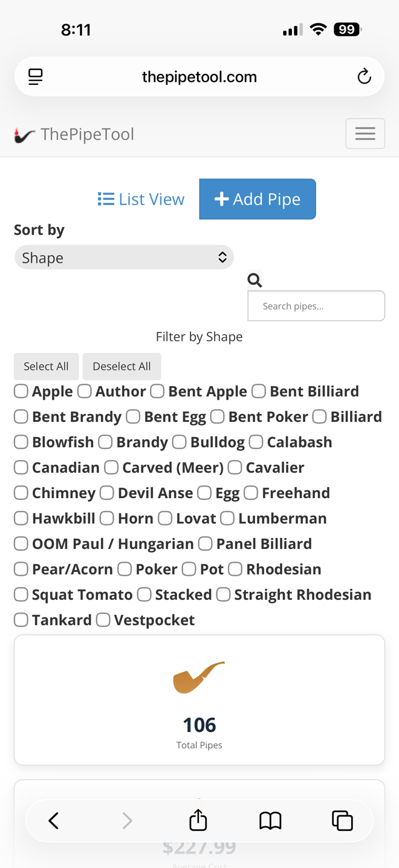Check the Bent Billiard shape filter

[x=259, y=392]
